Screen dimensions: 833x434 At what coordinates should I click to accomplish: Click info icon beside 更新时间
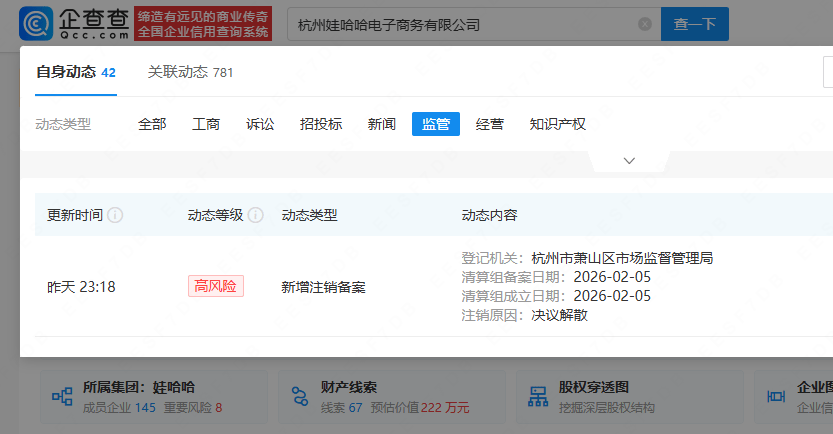click(115, 216)
